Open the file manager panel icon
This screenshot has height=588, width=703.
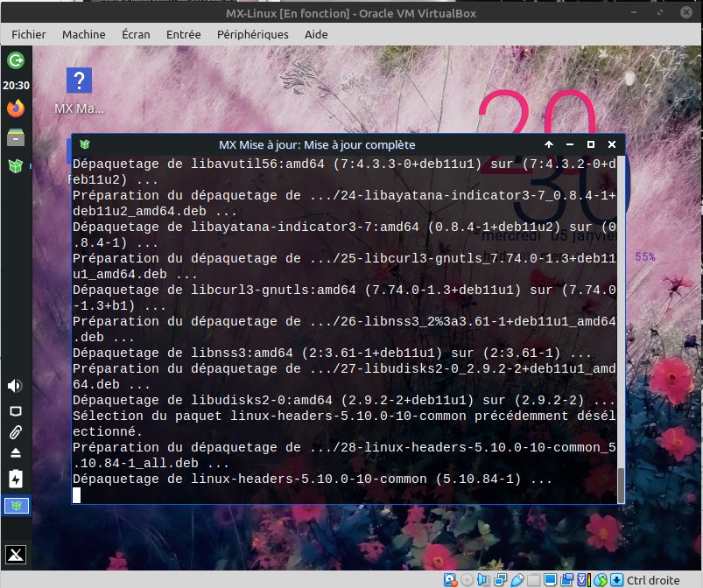tap(15, 136)
